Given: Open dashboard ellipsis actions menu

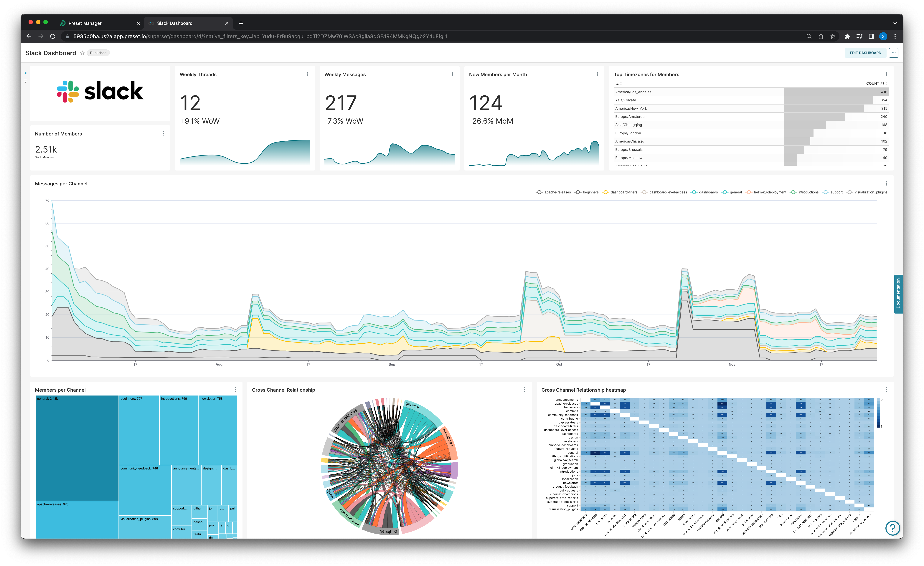Looking at the screenshot, I should [894, 53].
